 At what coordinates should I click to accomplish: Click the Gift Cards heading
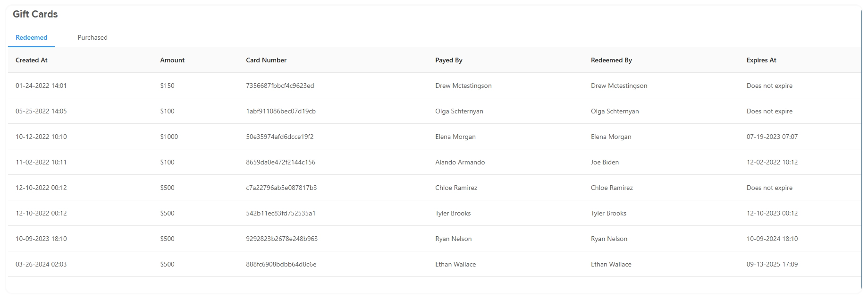point(35,14)
